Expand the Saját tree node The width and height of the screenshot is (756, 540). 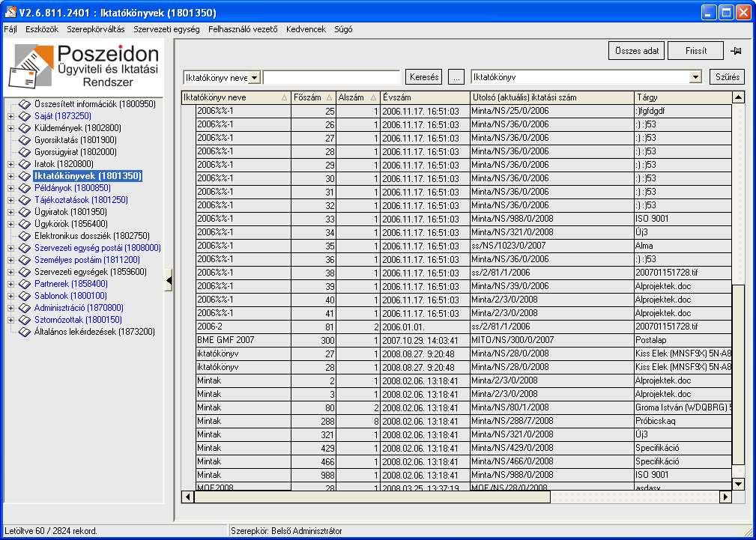pos(11,116)
